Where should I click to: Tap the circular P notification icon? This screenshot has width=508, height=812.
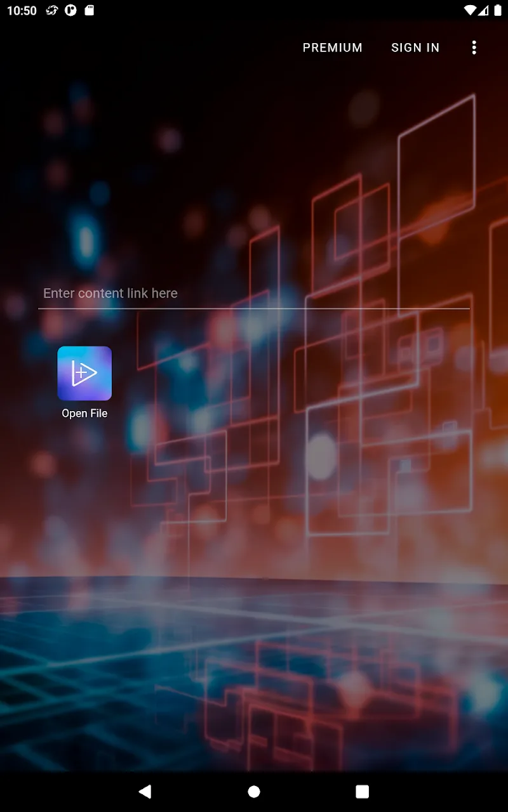70,11
